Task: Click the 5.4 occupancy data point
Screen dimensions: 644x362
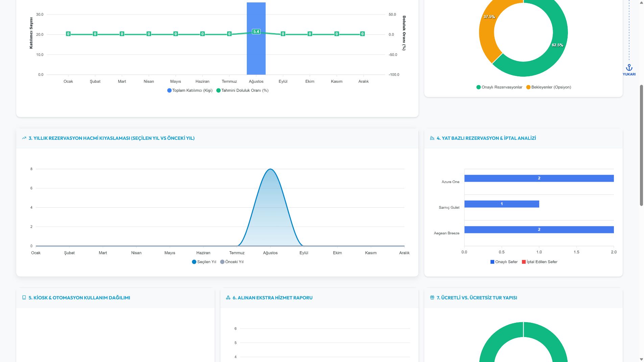Action: pyautogui.click(x=256, y=32)
